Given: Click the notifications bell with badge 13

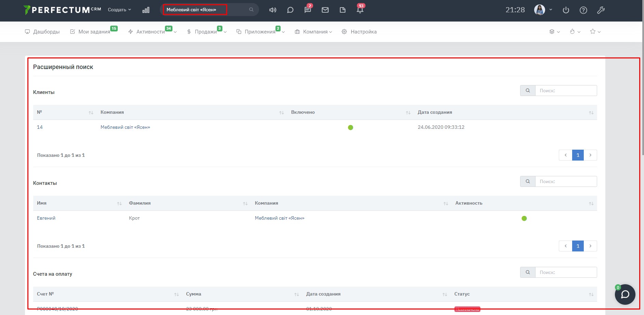Looking at the screenshot, I should (x=360, y=10).
